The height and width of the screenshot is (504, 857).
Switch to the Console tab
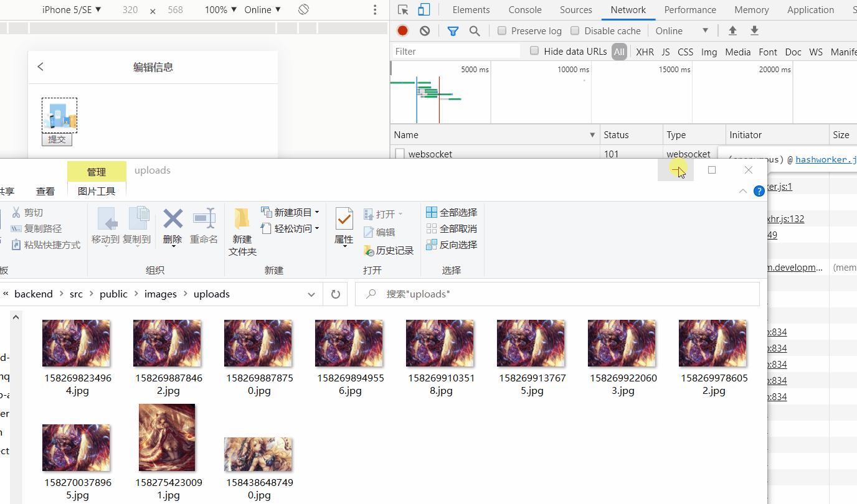(525, 10)
